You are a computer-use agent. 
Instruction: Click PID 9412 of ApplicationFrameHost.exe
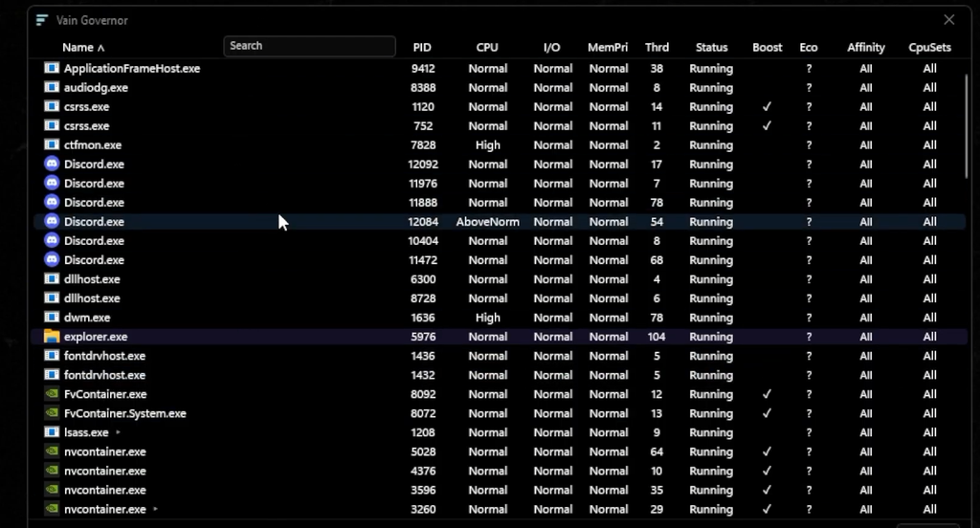coord(423,69)
